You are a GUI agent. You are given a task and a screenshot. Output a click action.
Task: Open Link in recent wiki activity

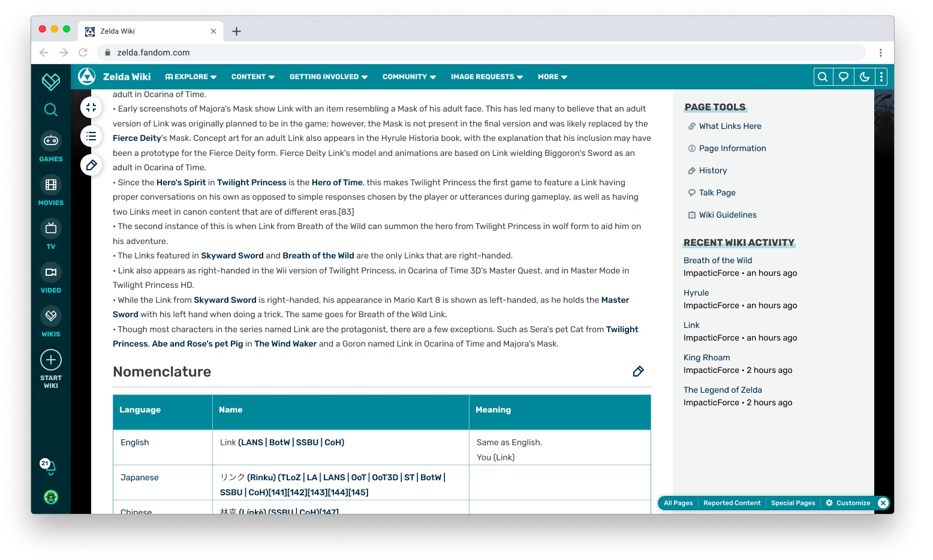[x=691, y=325]
